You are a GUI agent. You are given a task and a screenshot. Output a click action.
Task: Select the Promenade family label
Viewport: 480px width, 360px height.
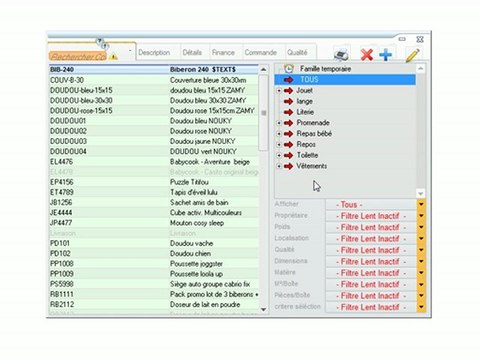[x=313, y=123]
